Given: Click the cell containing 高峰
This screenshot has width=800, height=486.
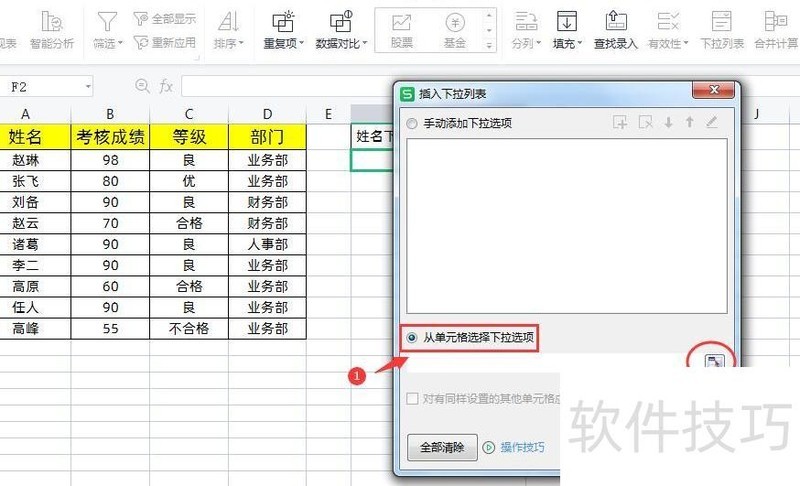Looking at the screenshot, I should click(x=34, y=328).
